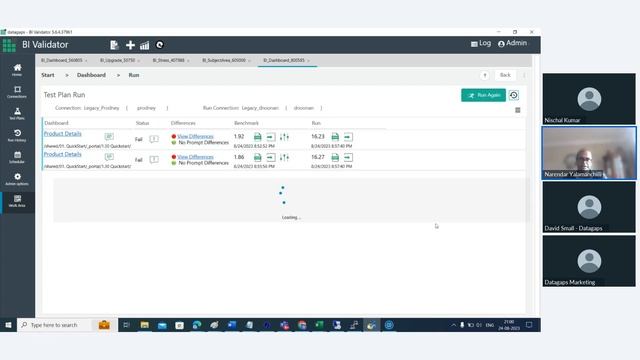Click green file icon beside benchmark 1.86
640x360 pixels.
pos(258,157)
